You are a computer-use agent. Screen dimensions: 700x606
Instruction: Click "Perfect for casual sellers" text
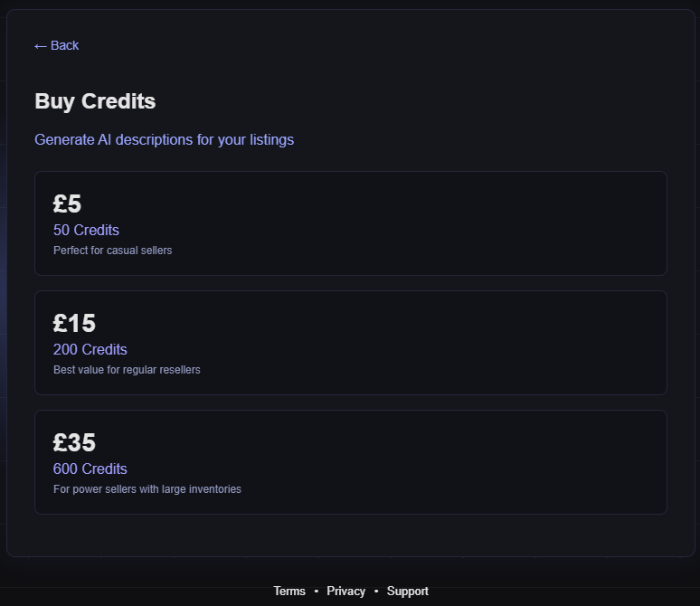[x=112, y=250]
